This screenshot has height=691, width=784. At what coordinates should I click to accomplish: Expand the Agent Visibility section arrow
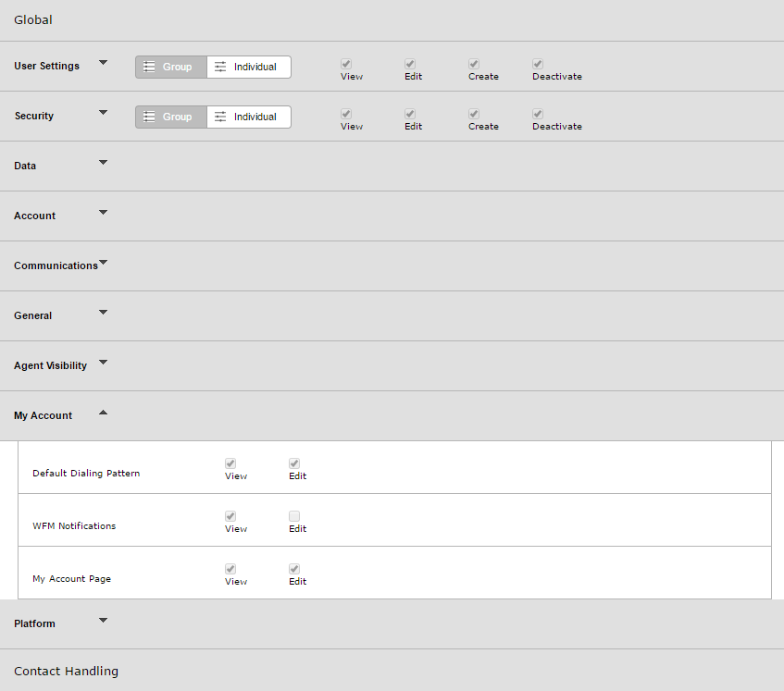coord(103,363)
